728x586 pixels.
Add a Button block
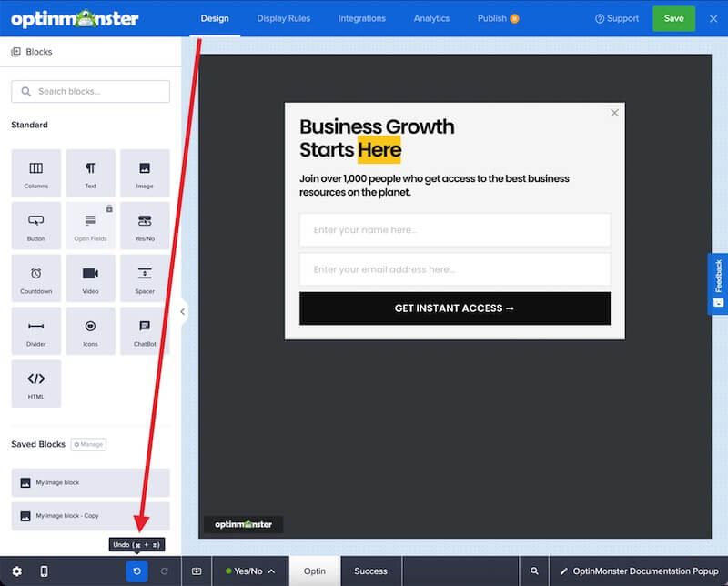point(36,226)
